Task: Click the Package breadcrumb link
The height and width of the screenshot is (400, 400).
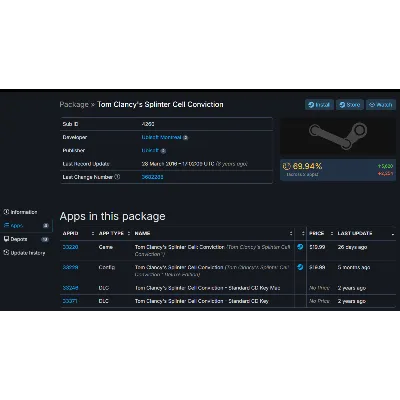Action: coord(74,104)
